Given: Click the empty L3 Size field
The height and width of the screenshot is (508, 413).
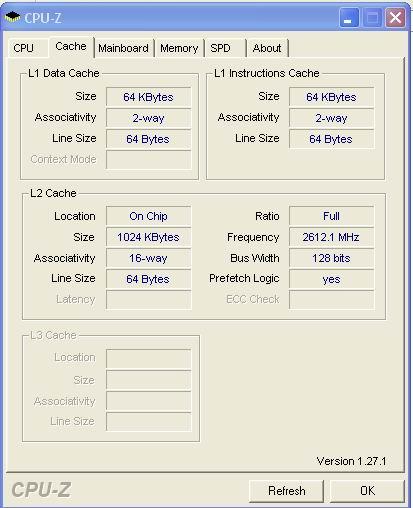Looking at the screenshot, I should (x=148, y=380).
